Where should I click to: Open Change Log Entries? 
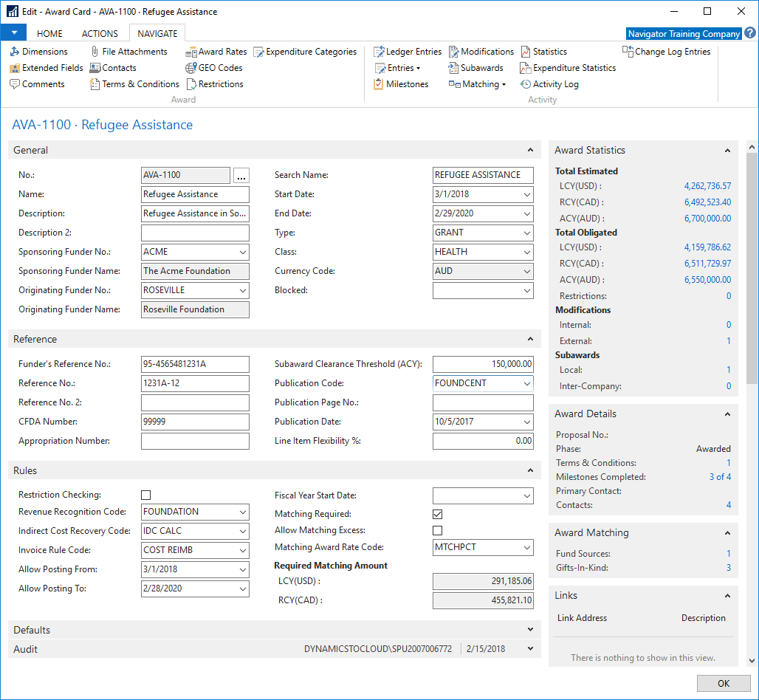coord(667,51)
